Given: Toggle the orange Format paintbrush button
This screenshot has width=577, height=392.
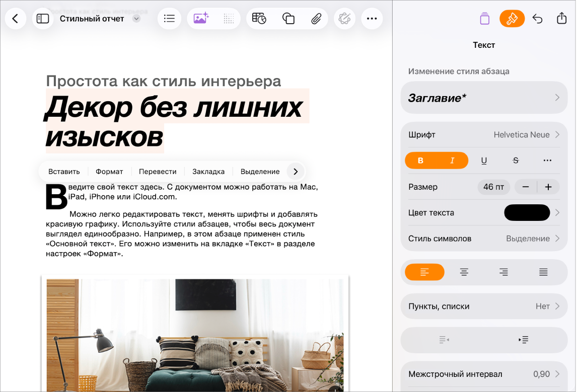Looking at the screenshot, I should click(x=512, y=19).
